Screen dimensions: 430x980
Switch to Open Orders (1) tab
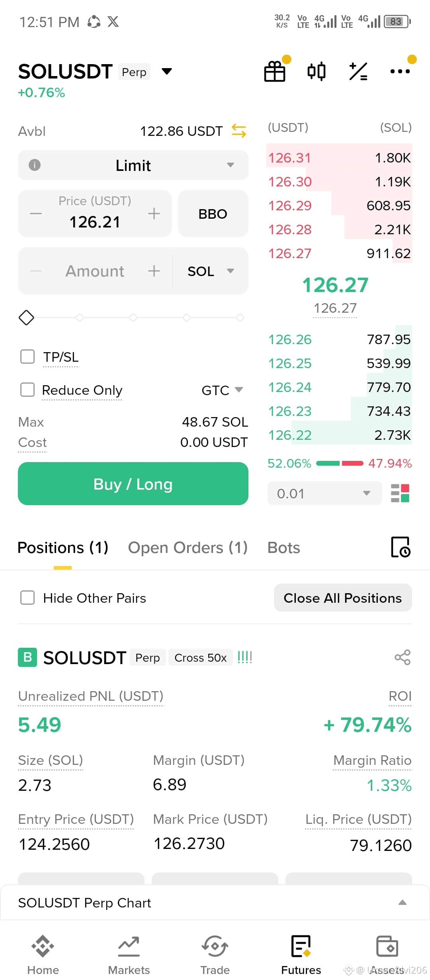[x=188, y=548]
